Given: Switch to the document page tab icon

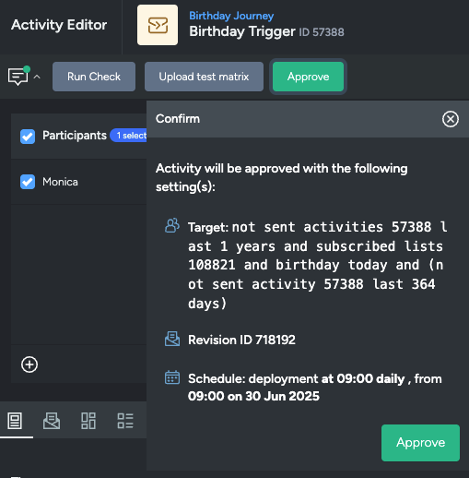Looking at the screenshot, I should [15, 421].
